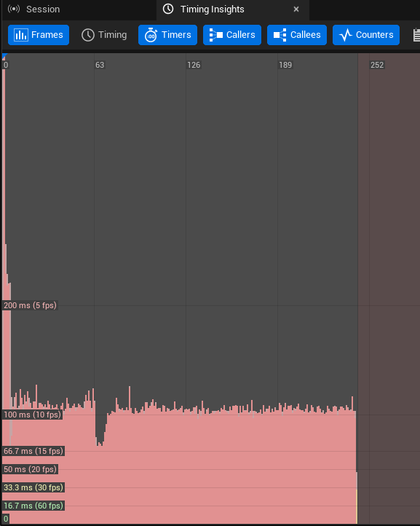Click the stopwatch icon on Timers
The height and width of the screenshot is (526, 420).
[x=151, y=35]
